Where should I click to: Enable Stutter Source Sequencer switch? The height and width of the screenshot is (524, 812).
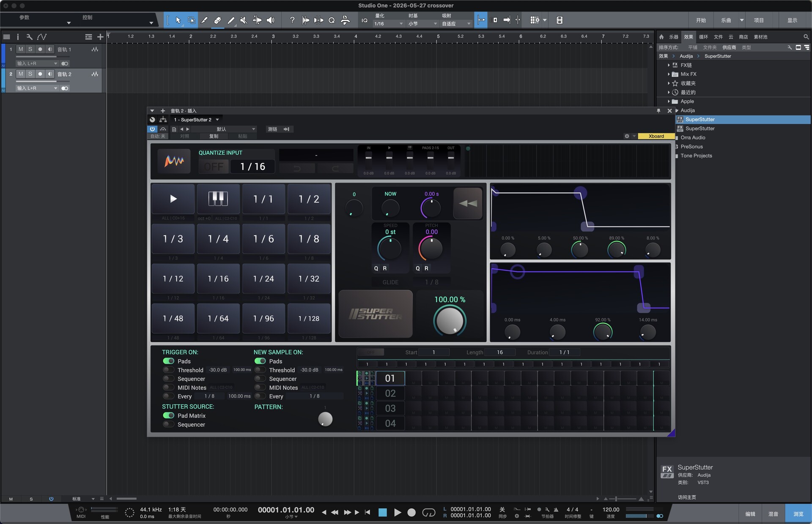click(168, 424)
